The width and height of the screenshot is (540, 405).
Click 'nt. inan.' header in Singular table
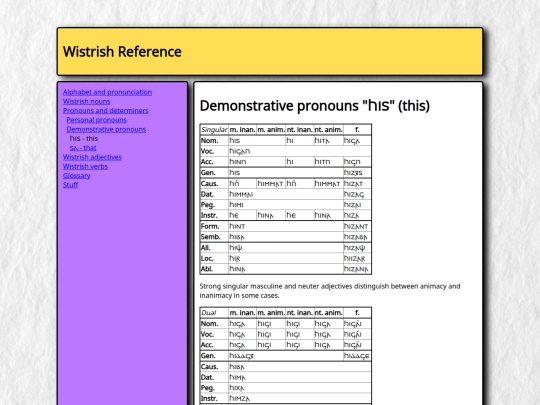(300, 130)
